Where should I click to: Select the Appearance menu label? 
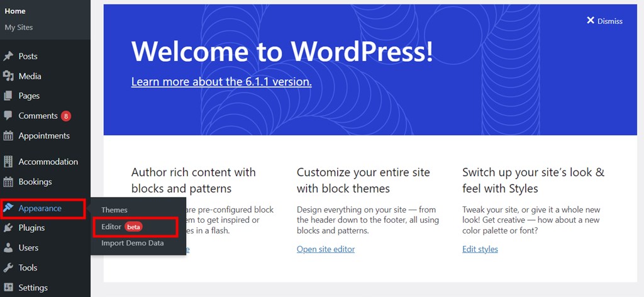point(40,208)
